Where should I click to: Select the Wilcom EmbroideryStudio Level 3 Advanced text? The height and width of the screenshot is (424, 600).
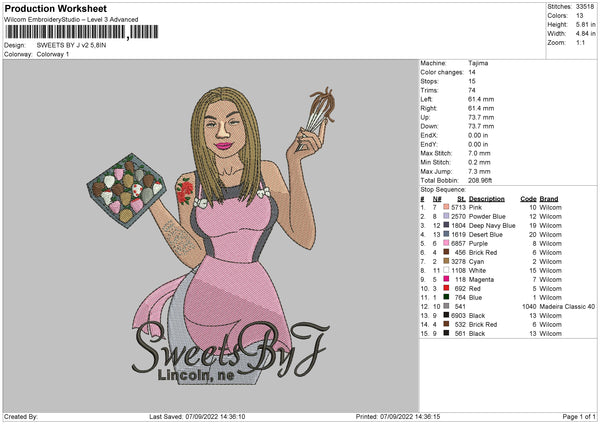[x=71, y=20]
